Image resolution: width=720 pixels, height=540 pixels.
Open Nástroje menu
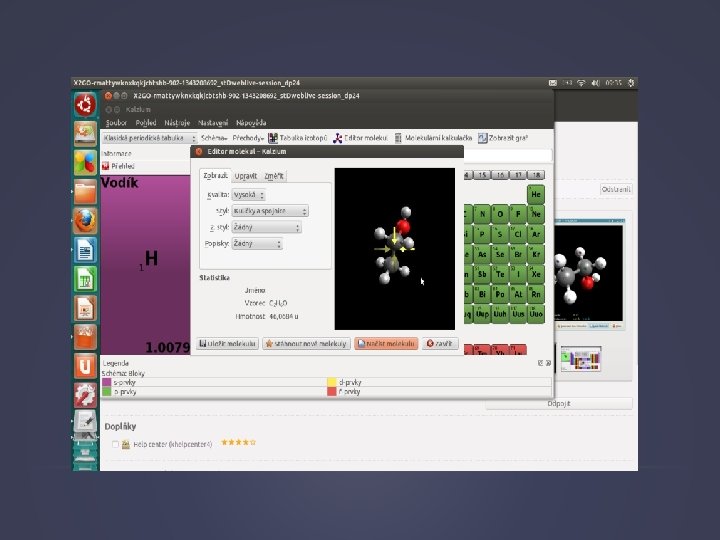tap(177, 123)
